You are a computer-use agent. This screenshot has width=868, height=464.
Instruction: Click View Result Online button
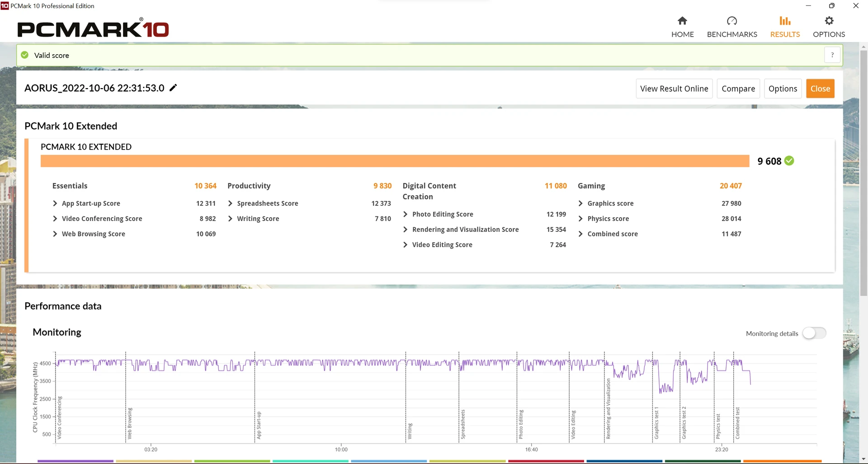[x=674, y=89]
